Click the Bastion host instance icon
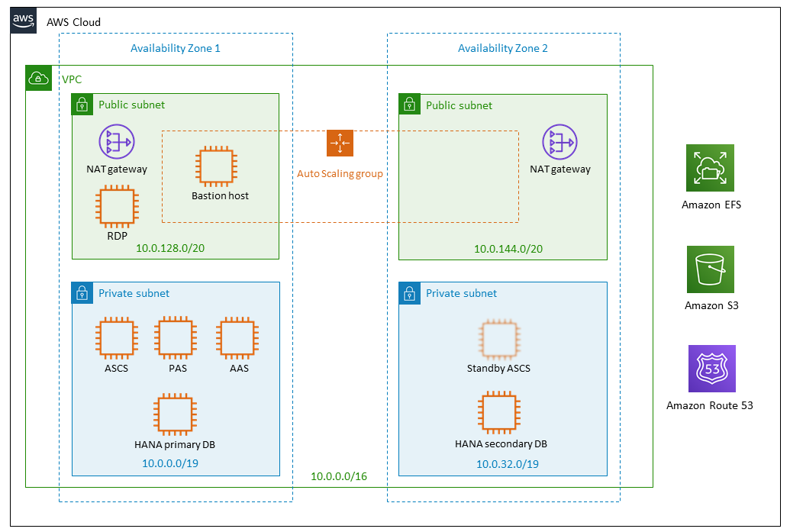Viewport: 790px width, 532px height. [x=214, y=166]
